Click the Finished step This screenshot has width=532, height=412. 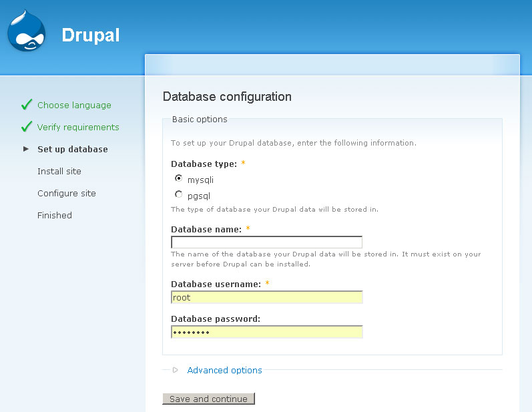coord(55,215)
